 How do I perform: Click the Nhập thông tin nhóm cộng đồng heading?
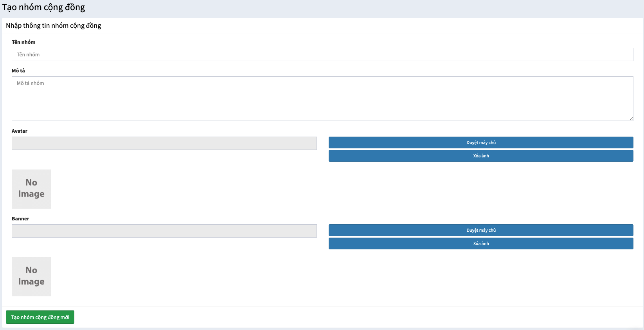(54, 25)
